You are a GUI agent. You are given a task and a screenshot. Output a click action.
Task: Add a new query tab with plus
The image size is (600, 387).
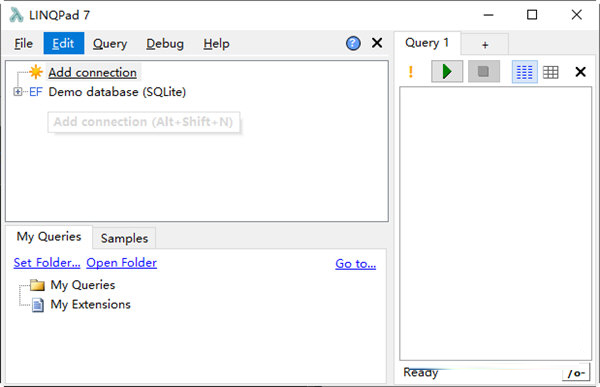[485, 45]
